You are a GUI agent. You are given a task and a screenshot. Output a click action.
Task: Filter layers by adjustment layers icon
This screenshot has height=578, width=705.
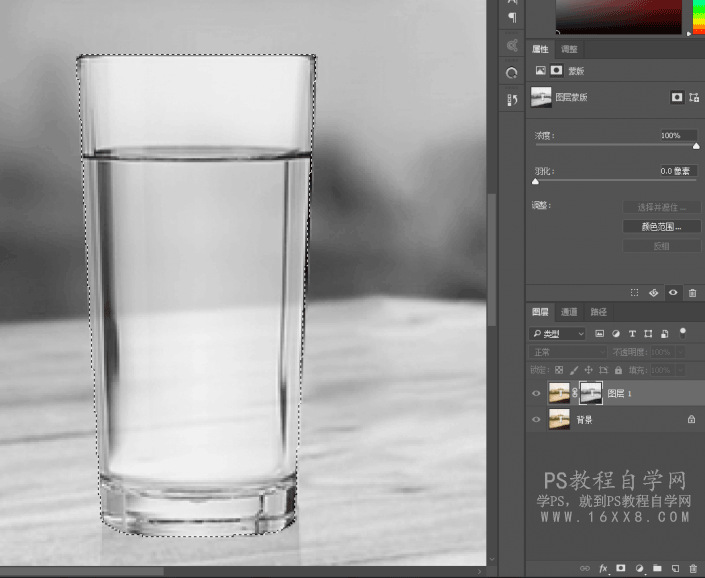[x=616, y=333]
